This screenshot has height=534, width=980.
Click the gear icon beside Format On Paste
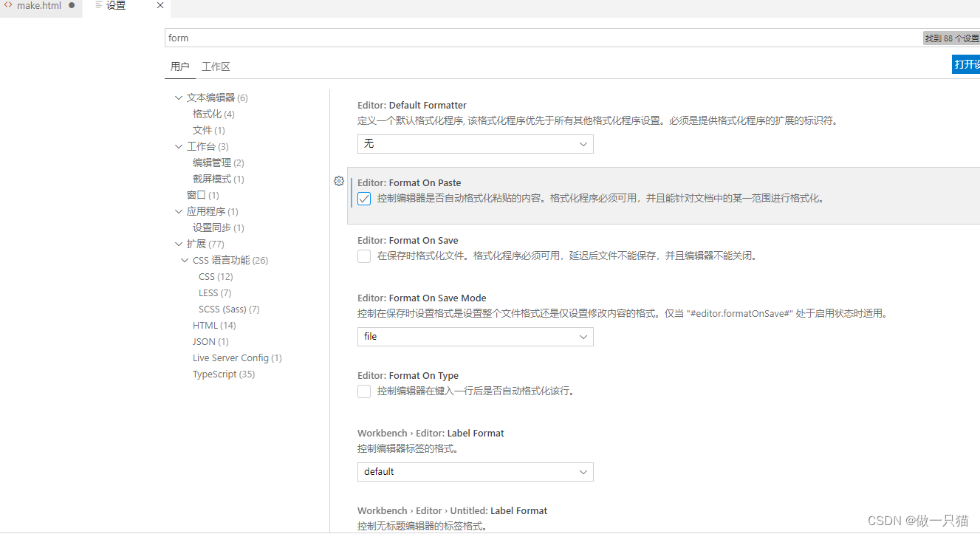(339, 181)
